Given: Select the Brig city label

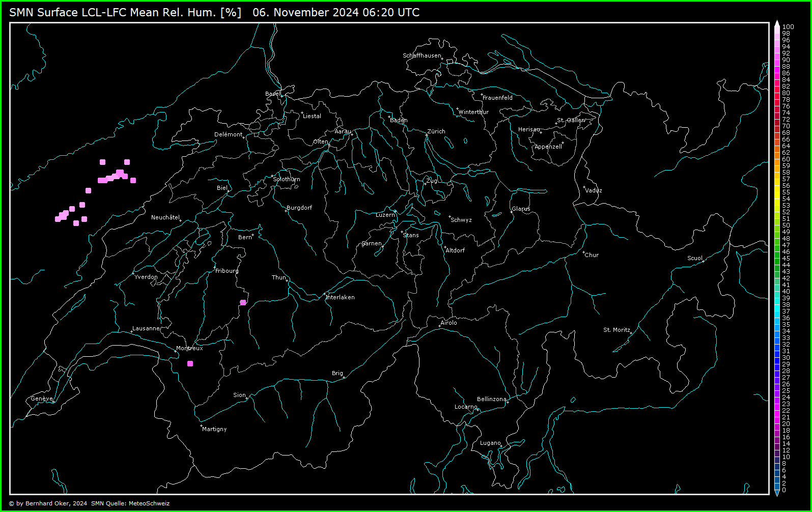Looking at the screenshot, I should (x=338, y=373).
